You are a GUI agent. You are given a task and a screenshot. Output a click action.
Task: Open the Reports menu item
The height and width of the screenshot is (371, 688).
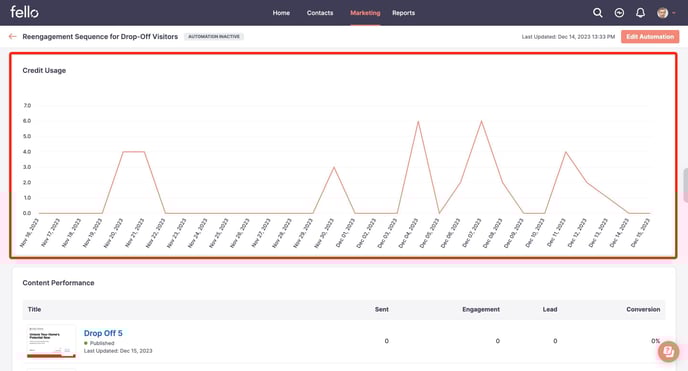tap(403, 13)
